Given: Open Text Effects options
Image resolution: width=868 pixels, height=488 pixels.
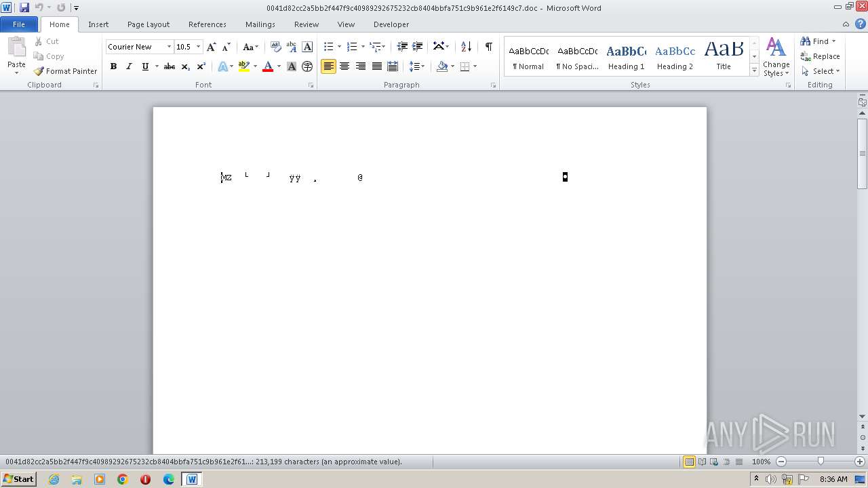Looking at the screenshot, I should (x=224, y=66).
